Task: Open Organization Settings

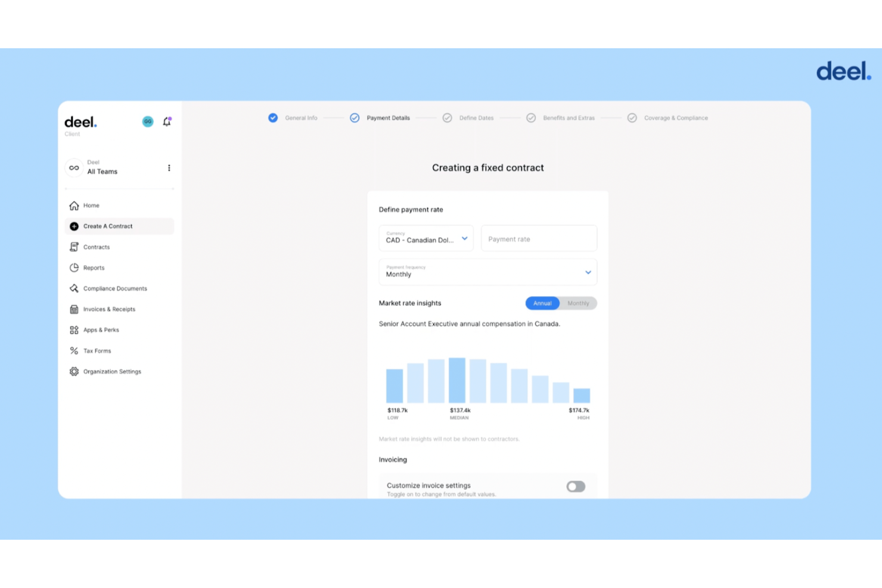Action: (x=112, y=371)
